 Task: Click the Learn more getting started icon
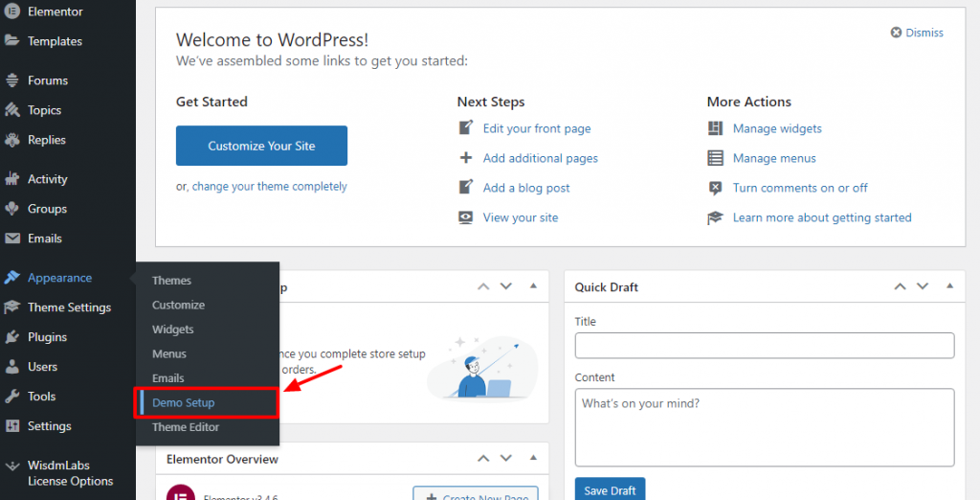pos(715,217)
